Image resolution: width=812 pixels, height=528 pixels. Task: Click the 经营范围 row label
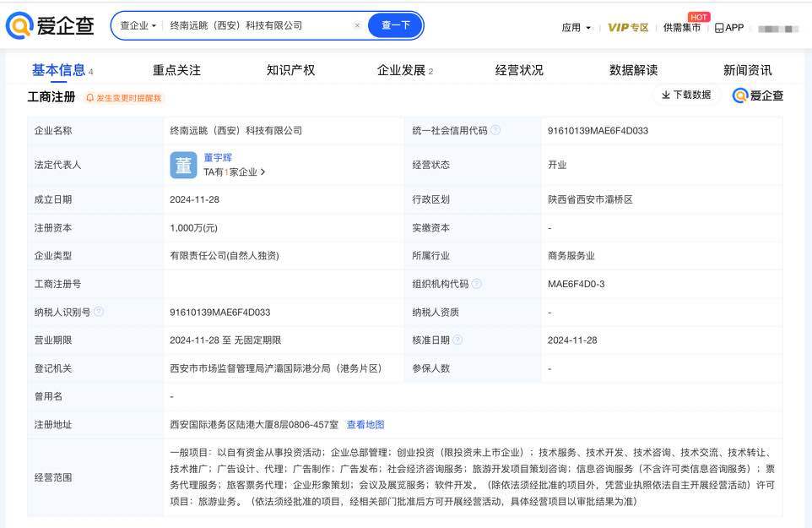pos(53,477)
